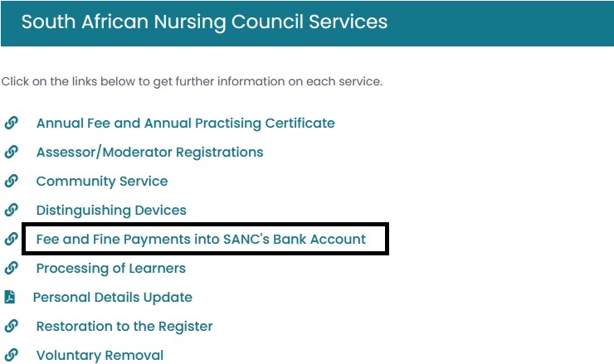Screen dimensions: 614x364
Task: Click the chain icon beside Fee and Fine Payments
Action: click(x=12, y=240)
